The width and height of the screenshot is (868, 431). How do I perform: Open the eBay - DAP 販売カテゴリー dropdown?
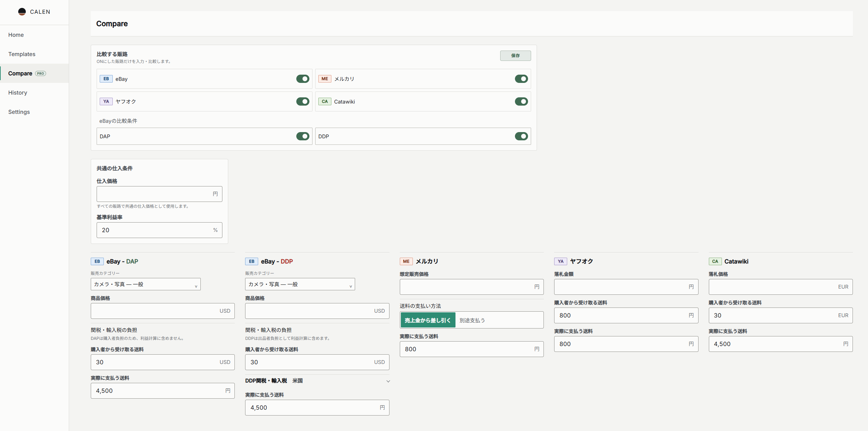click(x=146, y=284)
